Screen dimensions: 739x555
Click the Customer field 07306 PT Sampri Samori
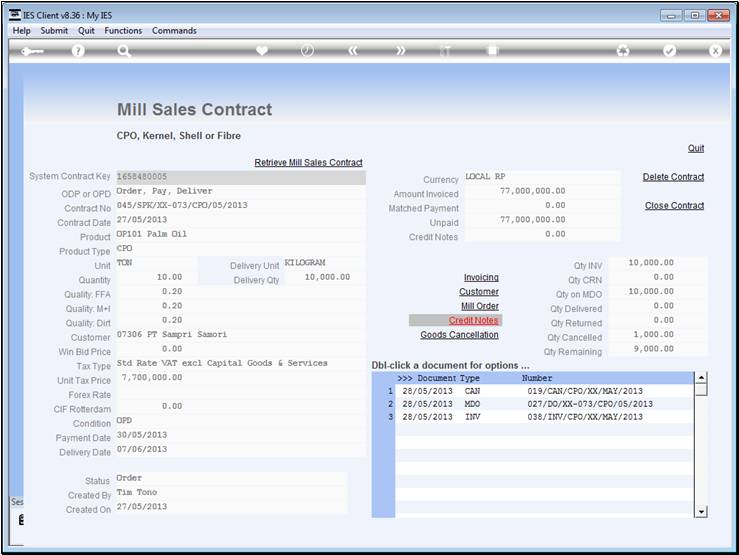[241, 335]
